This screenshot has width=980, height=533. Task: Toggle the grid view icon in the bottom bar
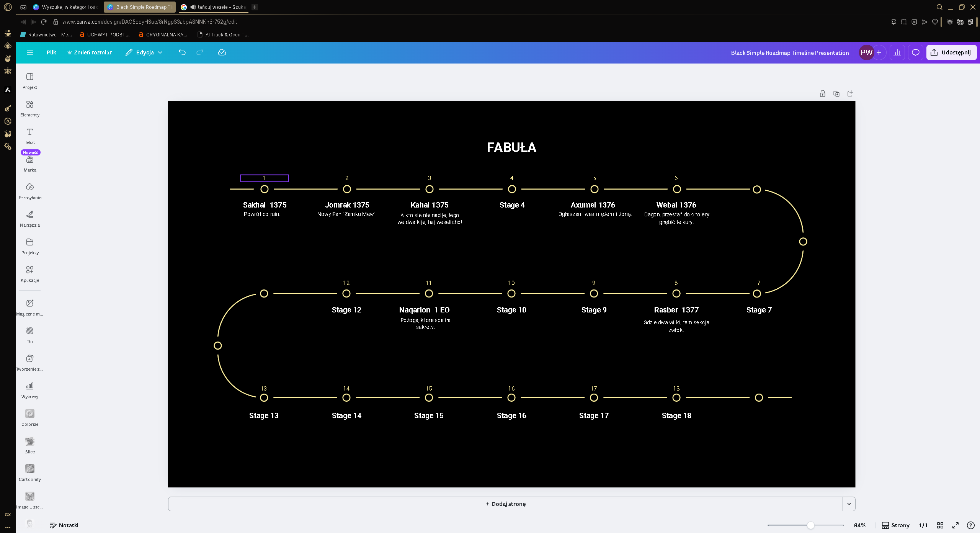point(940,525)
